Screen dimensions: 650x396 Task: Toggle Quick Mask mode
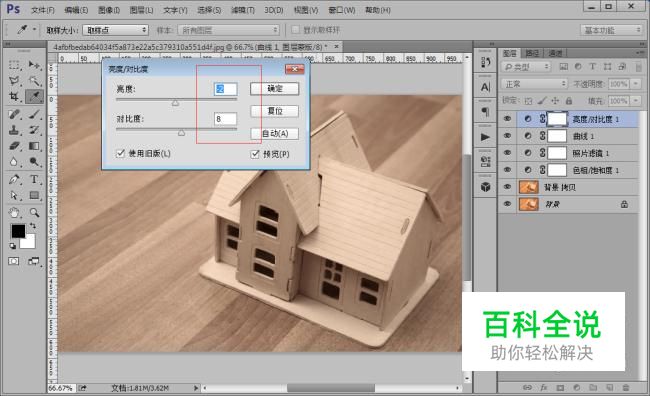(x=14, y=261)
